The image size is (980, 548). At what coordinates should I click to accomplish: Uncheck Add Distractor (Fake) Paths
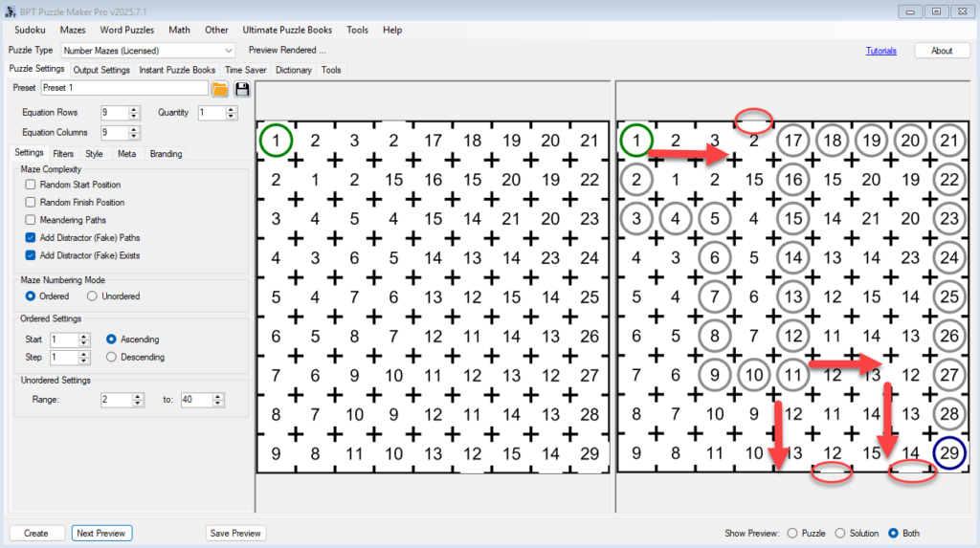[x=32, y=237]
